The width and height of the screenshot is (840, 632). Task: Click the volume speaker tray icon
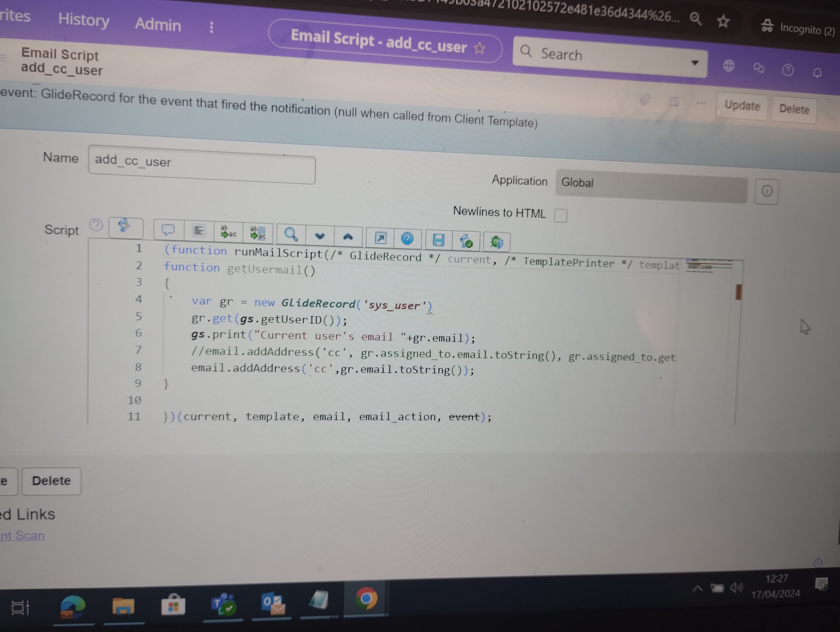736,587
